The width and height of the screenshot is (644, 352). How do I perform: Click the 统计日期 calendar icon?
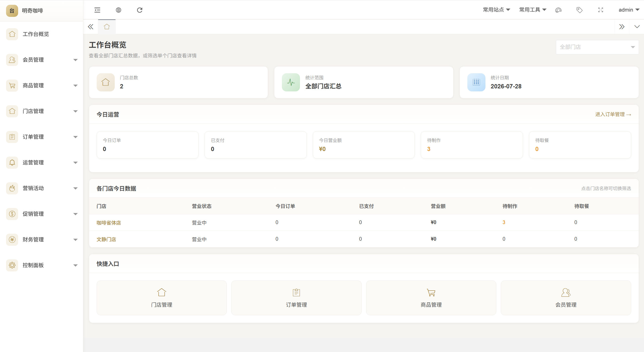pos(476,82)
